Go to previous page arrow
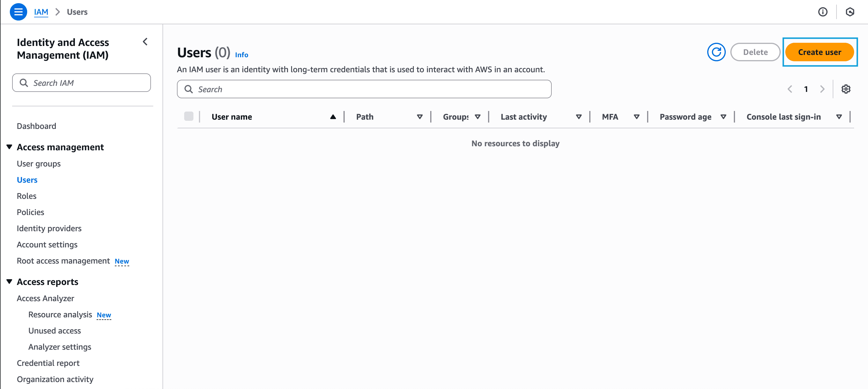Screen dimensions: 868x389 pyautogui.click(x=790, y=89)
